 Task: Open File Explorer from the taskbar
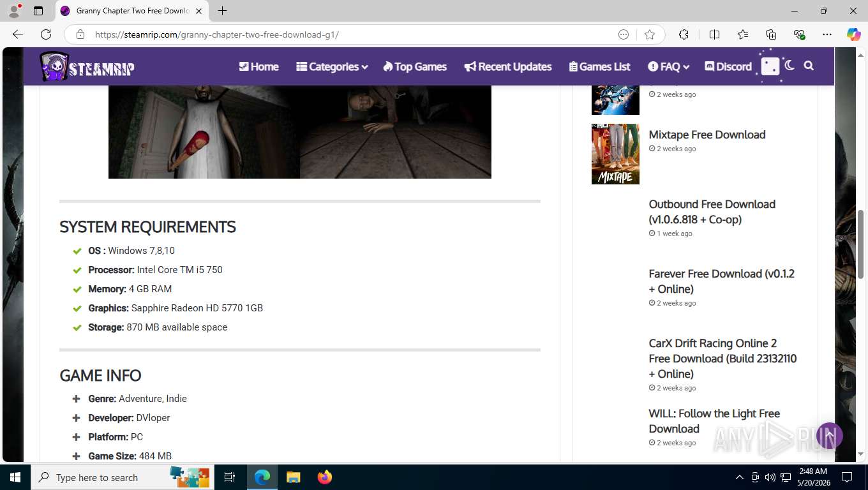point(293,477)
